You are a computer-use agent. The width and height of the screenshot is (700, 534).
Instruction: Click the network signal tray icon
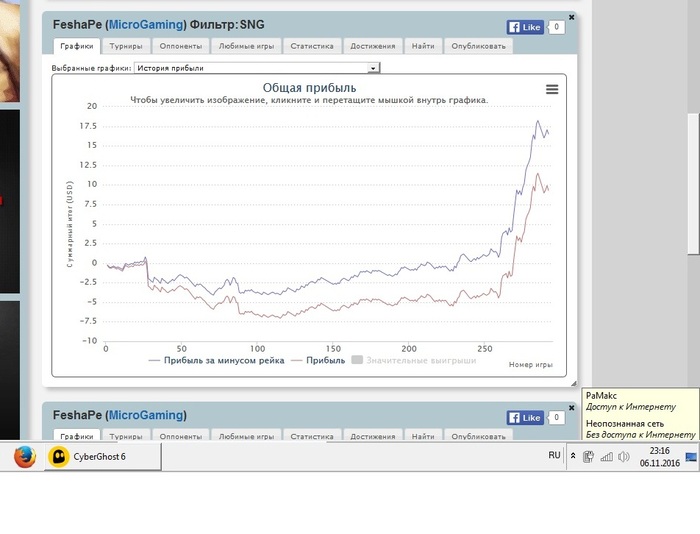click(606, 457)
